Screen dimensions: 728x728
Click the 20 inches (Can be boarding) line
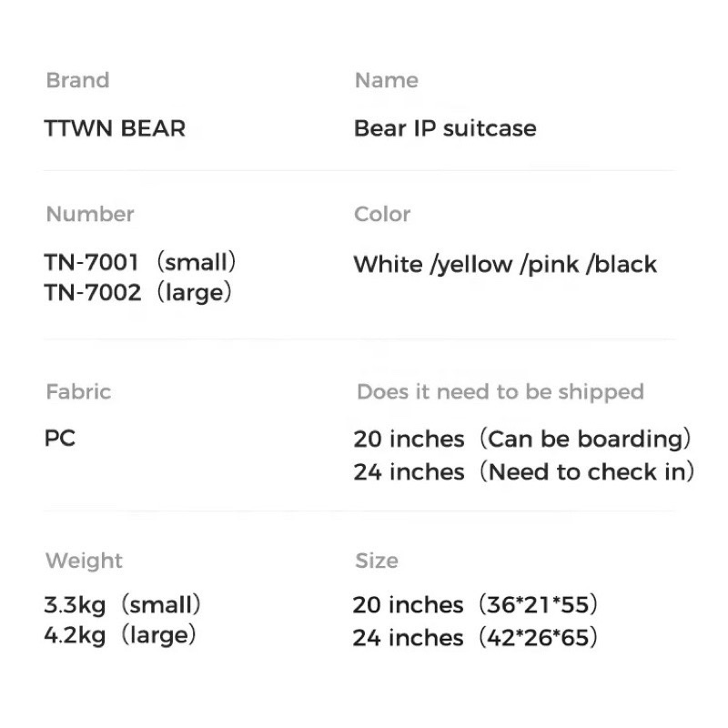pos(522,440)
